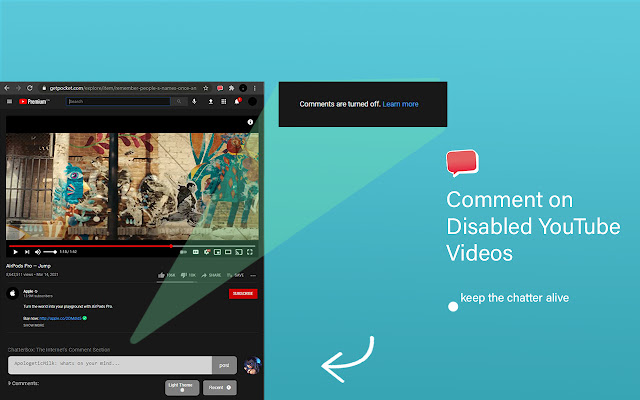Screen dimensions: 640x400
Task: Switch to miniplayer mode
Action: click(x=218, y=252)
